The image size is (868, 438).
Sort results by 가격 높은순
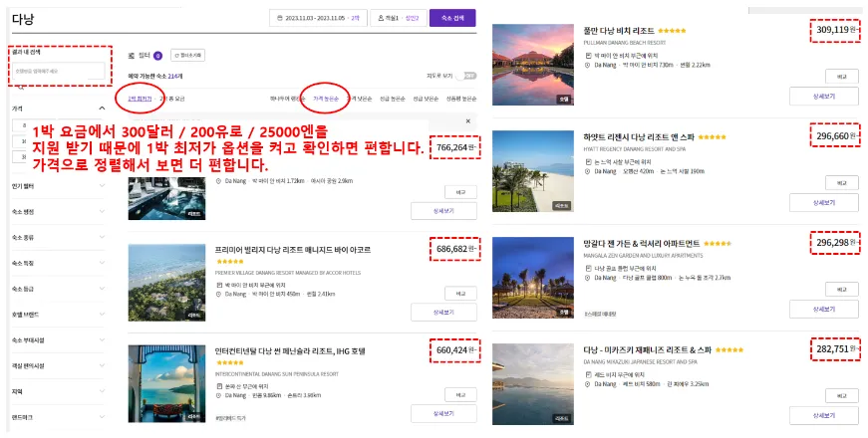pos(325,99)
